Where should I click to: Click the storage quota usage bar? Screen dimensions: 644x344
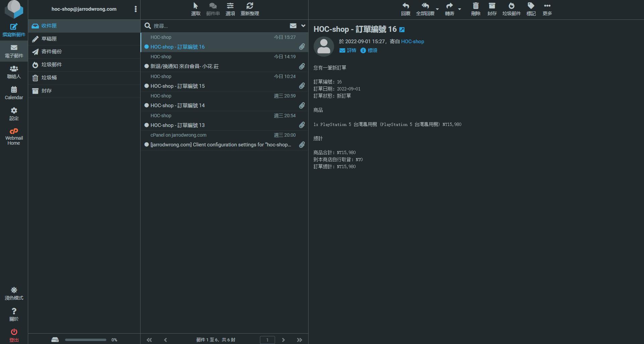[86, 340]
